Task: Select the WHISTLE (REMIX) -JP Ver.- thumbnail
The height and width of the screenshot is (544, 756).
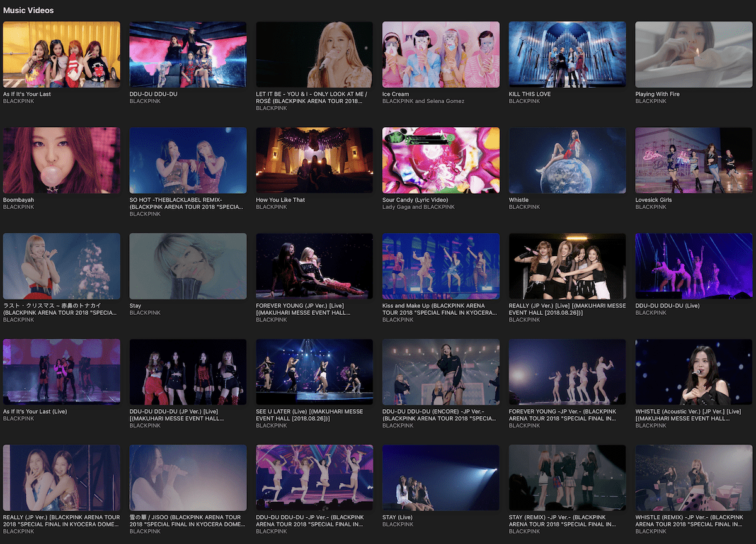Action: point(694,478)
